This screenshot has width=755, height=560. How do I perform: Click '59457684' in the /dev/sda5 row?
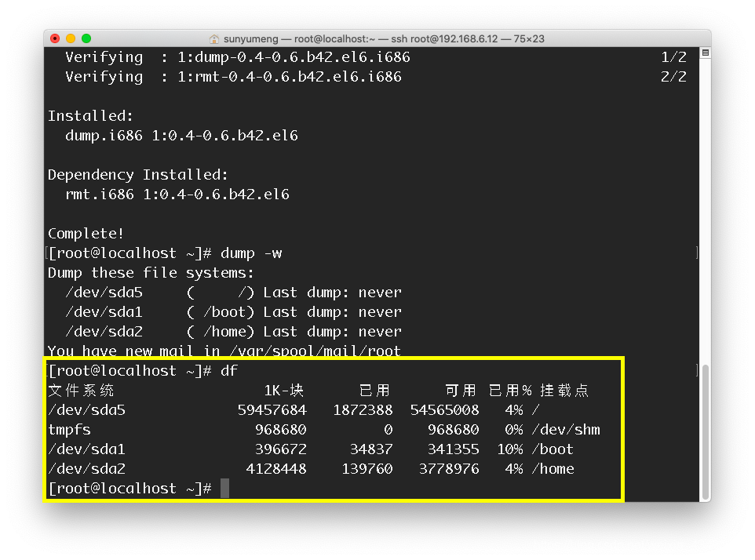click(x=272, y=410)
